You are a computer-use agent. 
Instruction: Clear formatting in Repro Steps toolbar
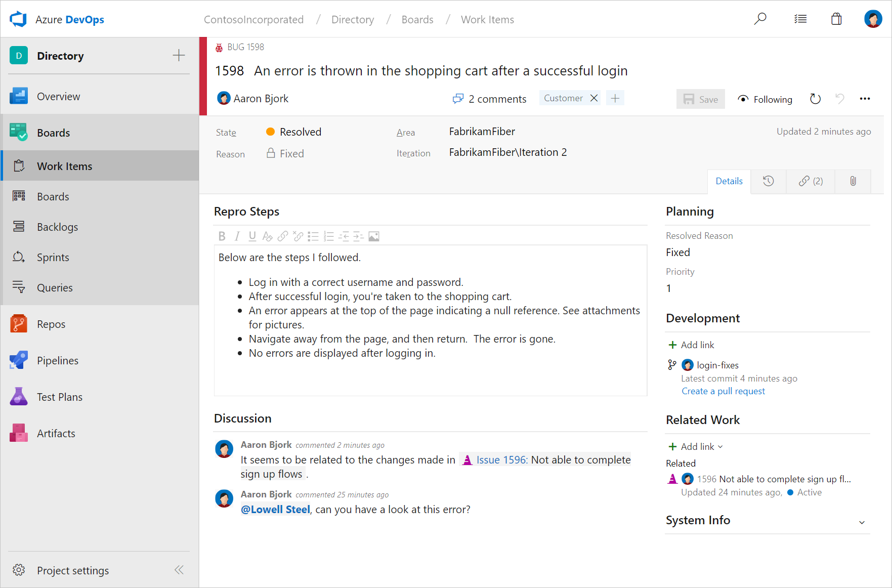(x=267, y=236)
